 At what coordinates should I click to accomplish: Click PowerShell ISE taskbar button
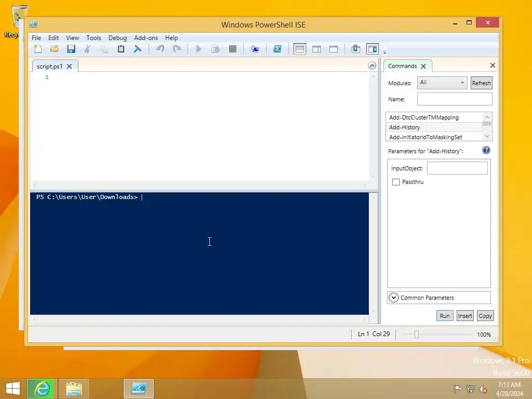[x=139, y=389]
